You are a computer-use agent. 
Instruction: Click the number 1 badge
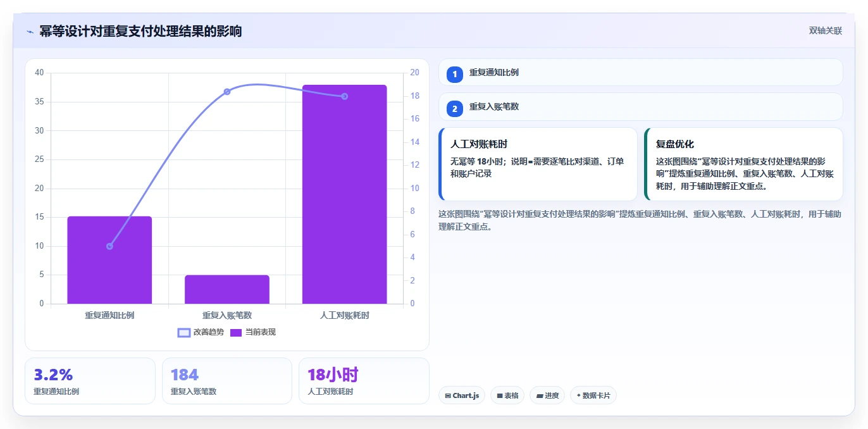click(454, 74)
